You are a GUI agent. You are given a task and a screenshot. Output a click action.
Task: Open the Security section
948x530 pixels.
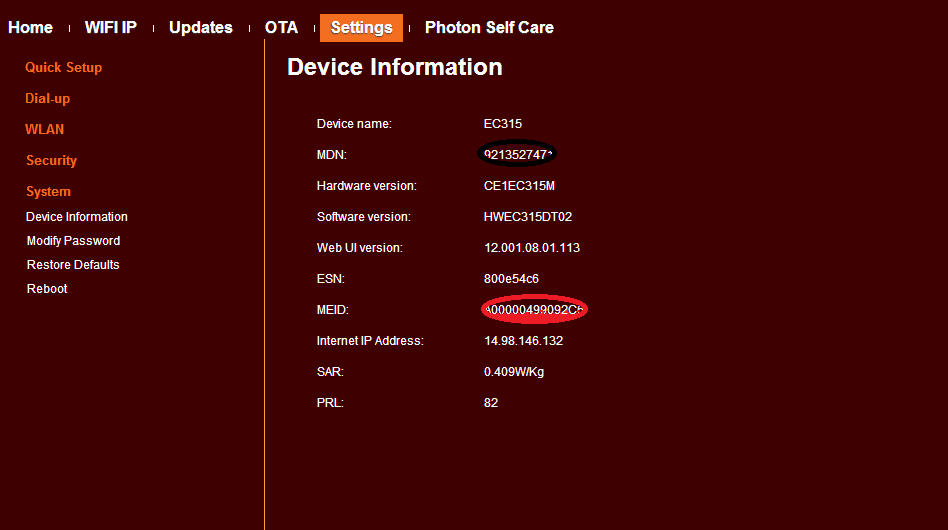click(x=51, y=161)
